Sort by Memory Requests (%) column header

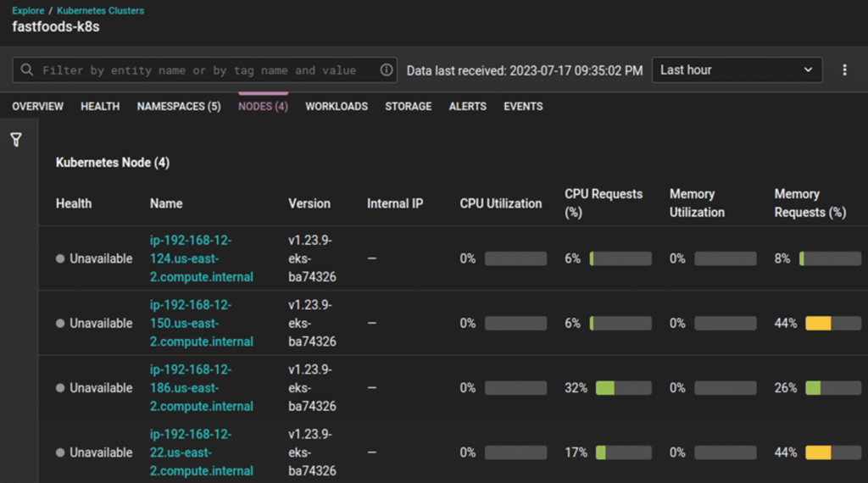pyautogui.click(x=810, y=203)
